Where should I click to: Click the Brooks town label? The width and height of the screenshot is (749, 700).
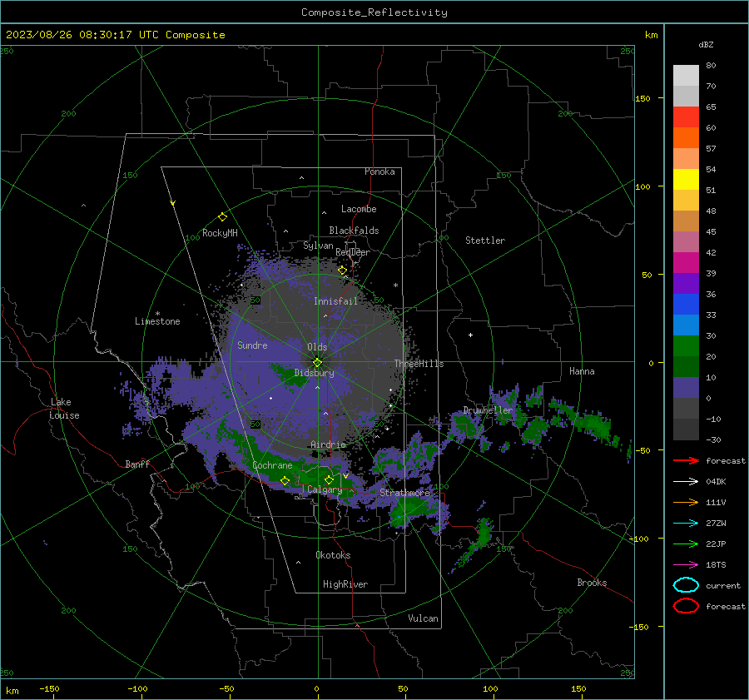(x=592, y=583)
